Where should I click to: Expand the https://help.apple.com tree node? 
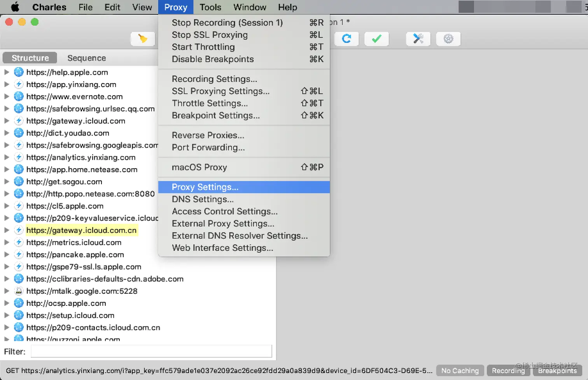click(7, 72)
